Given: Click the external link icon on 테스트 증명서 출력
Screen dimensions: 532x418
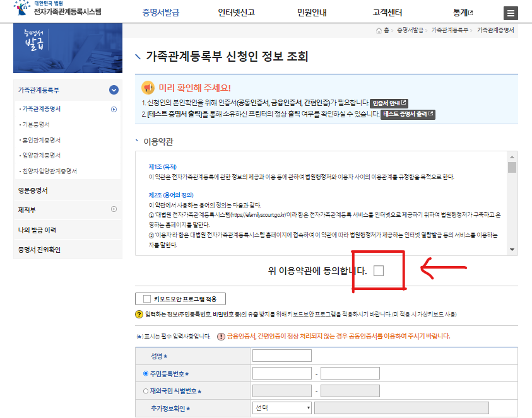Looking at the screenshot, I should click(431, 113).
